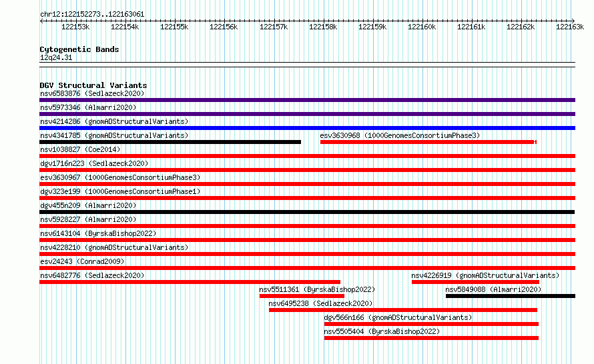The height and width of the screenshot is (364, 594).
Task: Select the red bar below nsv4228210
Action: (307, 254)
